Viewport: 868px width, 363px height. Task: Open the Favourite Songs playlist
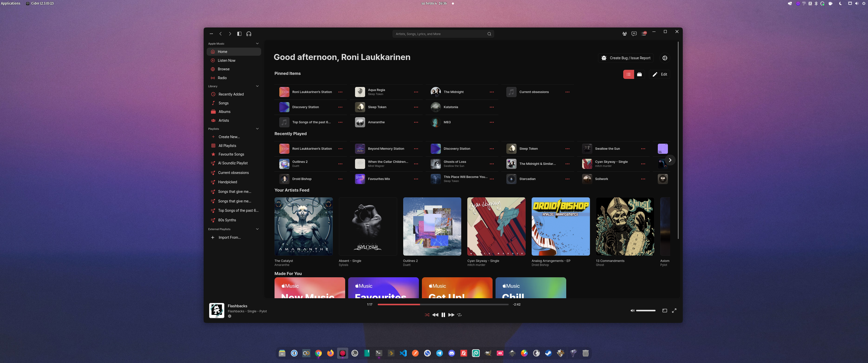coord(231,154)
